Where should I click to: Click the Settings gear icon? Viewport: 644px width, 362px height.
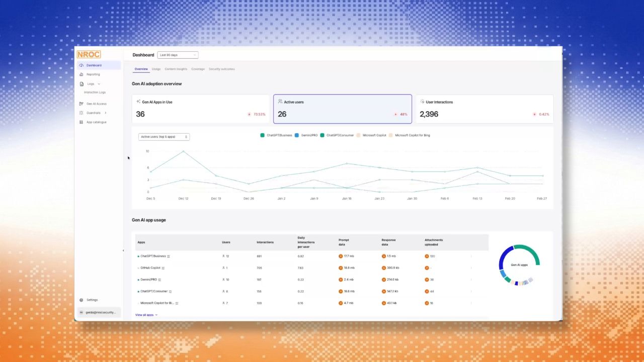pyautogui.click(x=82, y=300)
